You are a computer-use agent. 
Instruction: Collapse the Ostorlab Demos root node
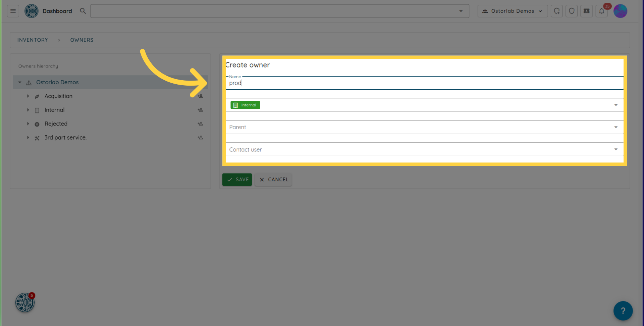(20, 83)
